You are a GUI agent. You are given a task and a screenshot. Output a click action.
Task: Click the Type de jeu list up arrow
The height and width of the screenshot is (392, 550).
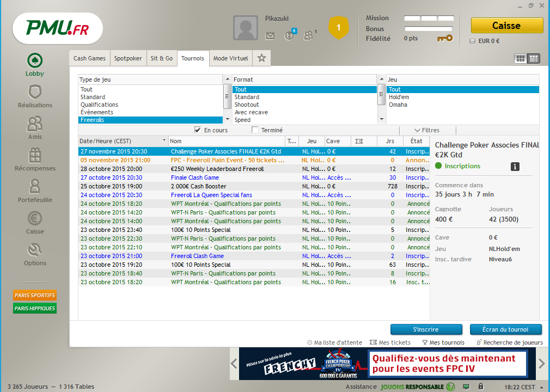[227, 79]
